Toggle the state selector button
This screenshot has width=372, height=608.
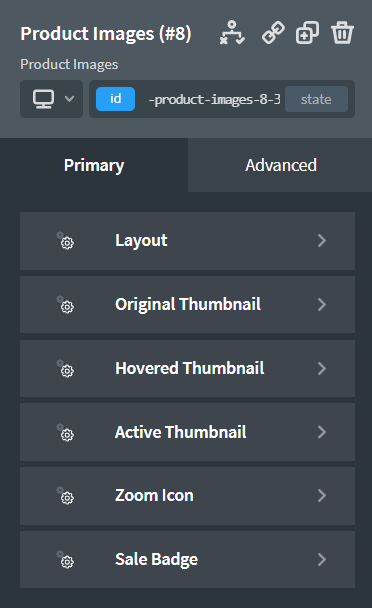click(316, 99)
